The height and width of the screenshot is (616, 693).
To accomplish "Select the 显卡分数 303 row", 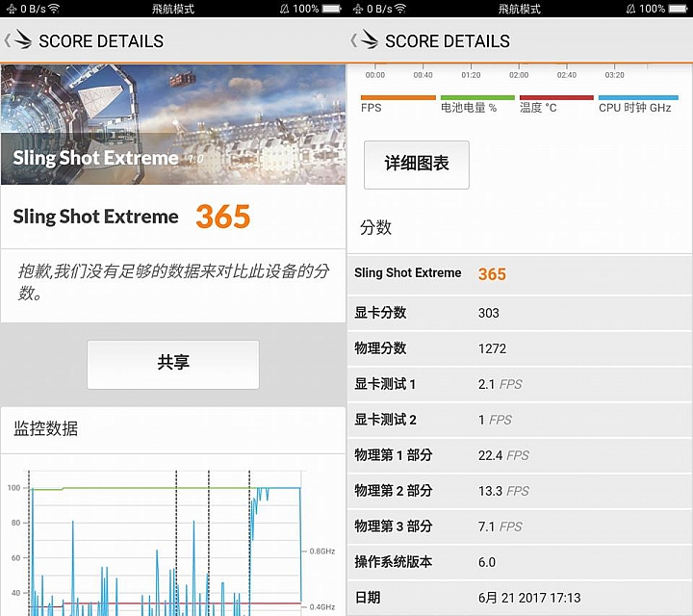I will 520,313.
